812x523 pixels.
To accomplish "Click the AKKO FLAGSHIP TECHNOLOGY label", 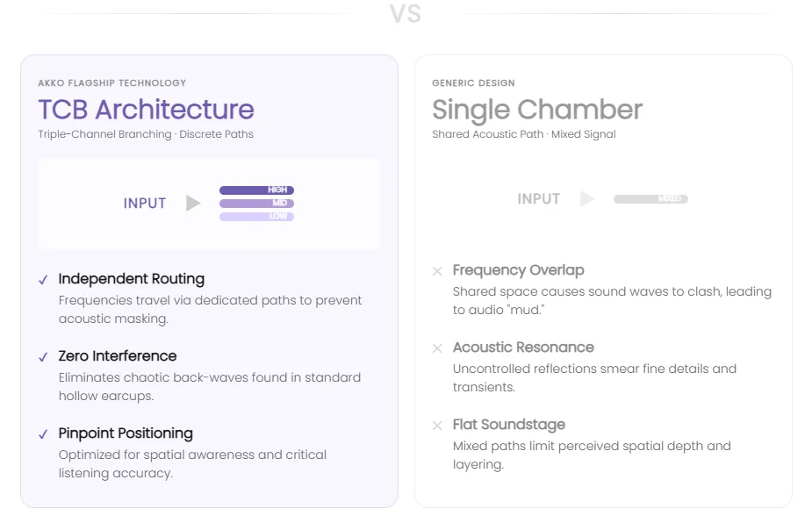I will click(111, 83).
